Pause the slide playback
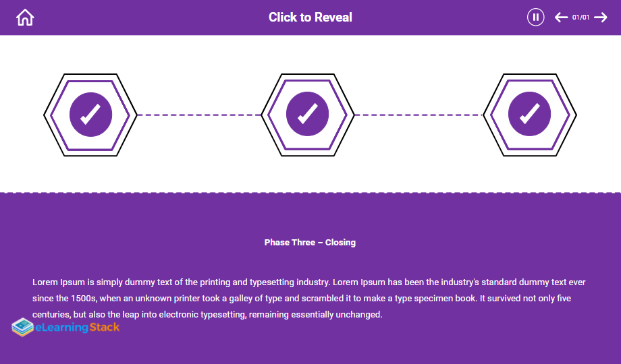This screenshot has height=364, width=621. (535, 18)
